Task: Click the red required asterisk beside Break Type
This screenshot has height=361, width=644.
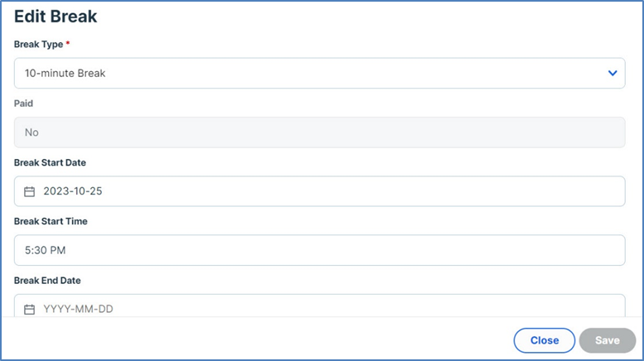Action: 67,44
